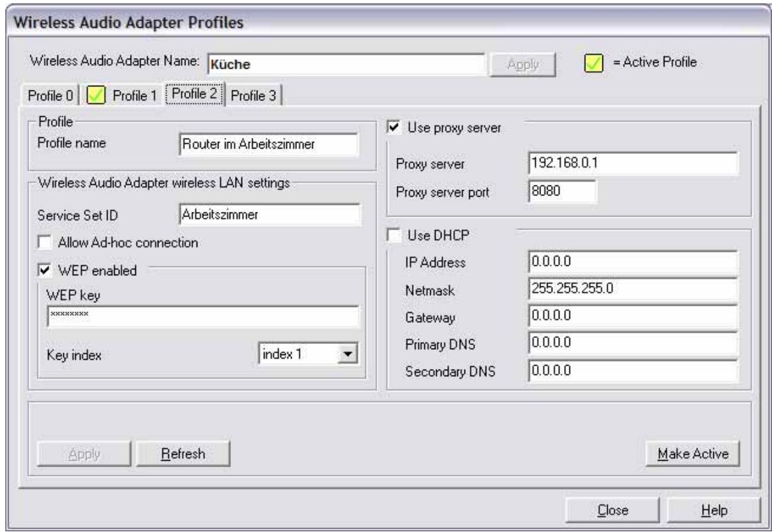Open the Profile 3 tab
The height and width of the screenshot is (532, 772).
pos(253,96)
